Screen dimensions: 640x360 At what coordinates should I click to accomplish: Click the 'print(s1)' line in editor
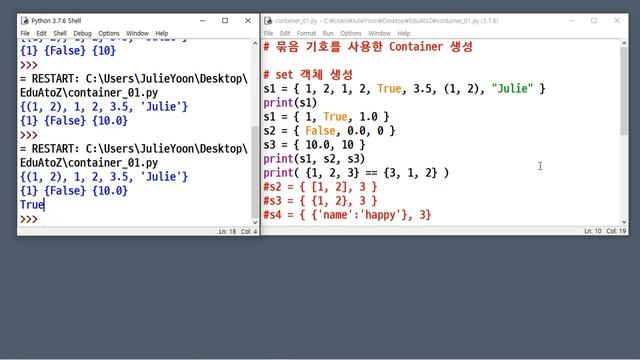tap(290, 103)
